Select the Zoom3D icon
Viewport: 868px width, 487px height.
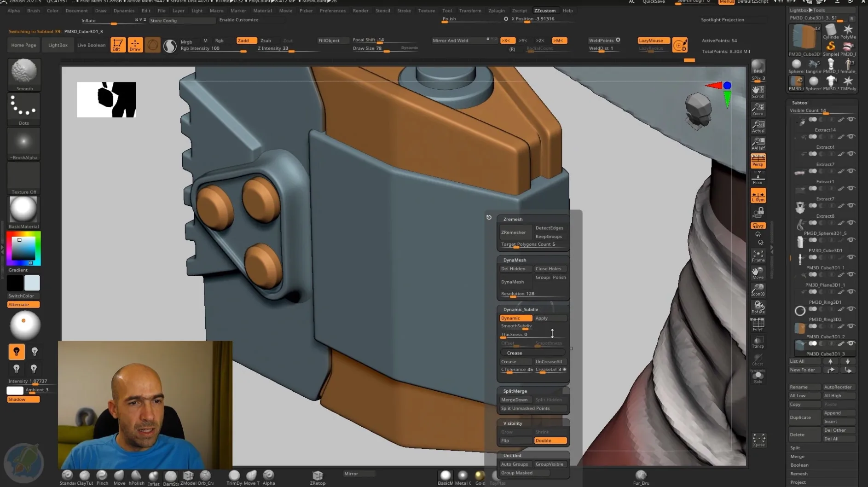tap(758, 290)
